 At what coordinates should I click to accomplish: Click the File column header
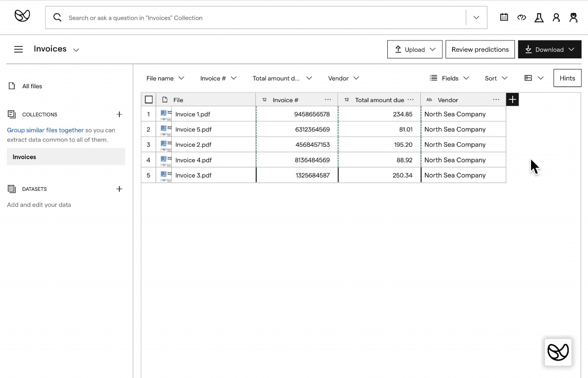pos(206,99)
